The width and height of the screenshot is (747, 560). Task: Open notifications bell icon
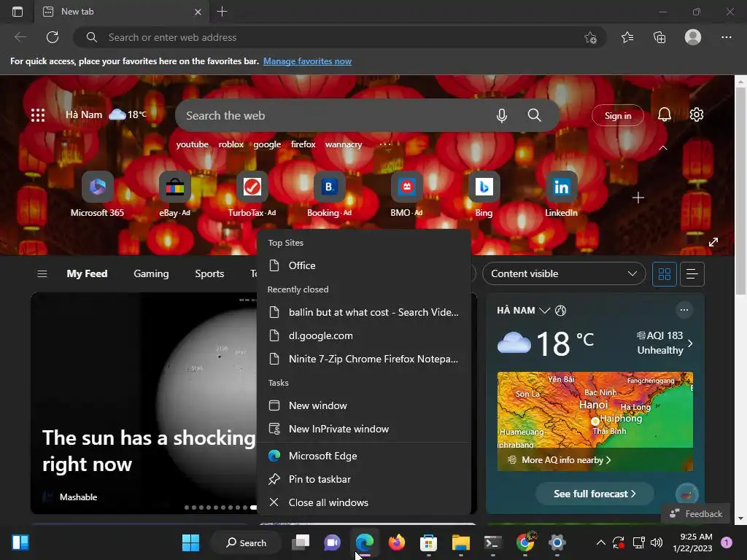click(x=664, y=114)
